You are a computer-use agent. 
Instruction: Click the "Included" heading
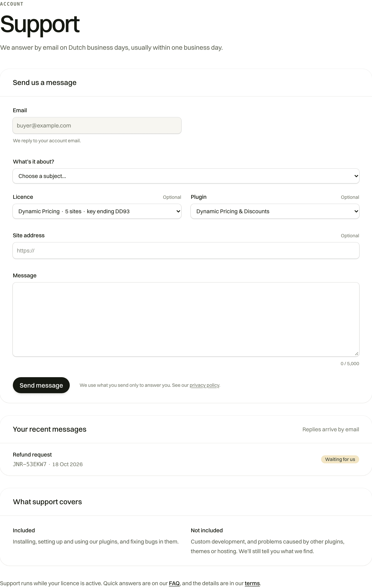(x=24, y=530)
